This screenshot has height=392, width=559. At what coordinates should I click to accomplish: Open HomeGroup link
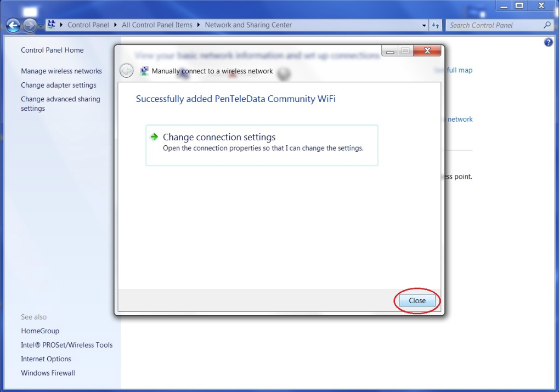coord(40,331)
